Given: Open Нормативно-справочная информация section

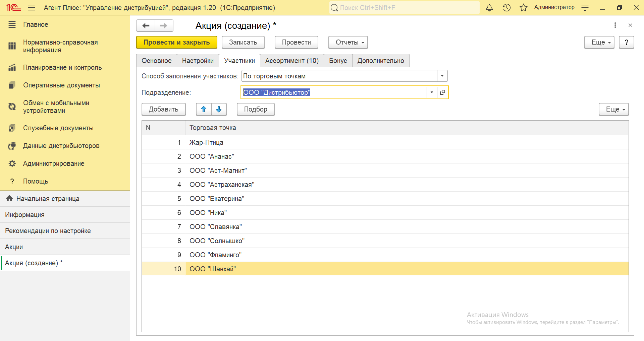Looking at the screenshot, I should point(65,46).
